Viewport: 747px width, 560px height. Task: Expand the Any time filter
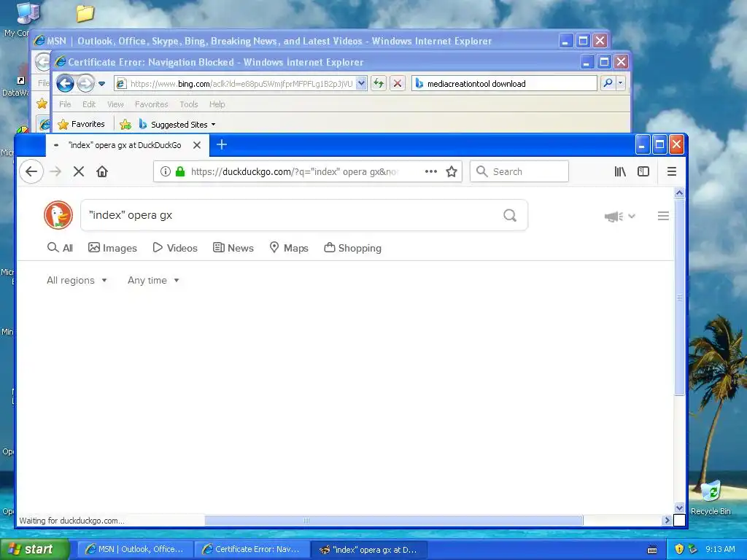[153, 281]
